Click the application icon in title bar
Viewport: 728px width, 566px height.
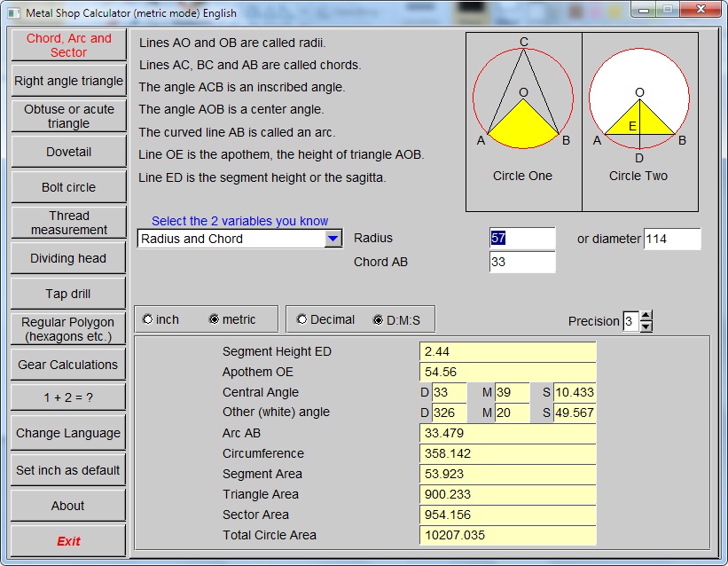[14, 13]
